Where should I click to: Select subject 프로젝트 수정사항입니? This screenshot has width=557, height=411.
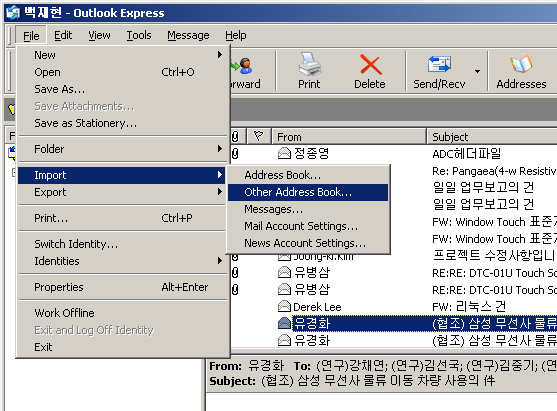coord(494,255)
